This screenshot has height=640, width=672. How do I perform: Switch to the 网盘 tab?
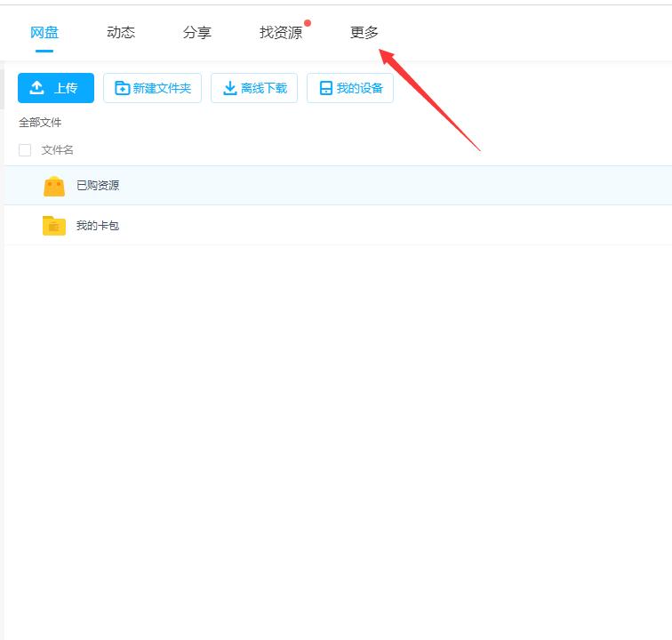click(x=44, y=33)
